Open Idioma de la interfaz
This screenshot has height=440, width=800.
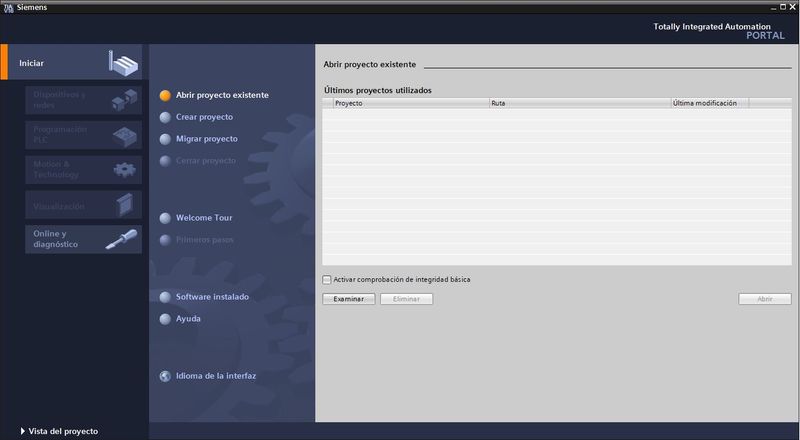tap(216, 376)
